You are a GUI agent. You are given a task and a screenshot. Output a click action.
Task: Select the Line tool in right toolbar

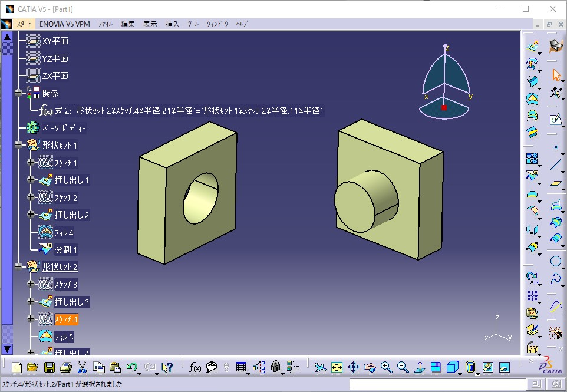point(556,164)
